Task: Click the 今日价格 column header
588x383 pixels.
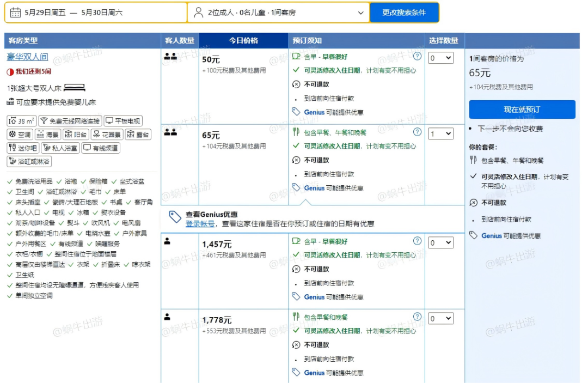Action: point(243,40)
